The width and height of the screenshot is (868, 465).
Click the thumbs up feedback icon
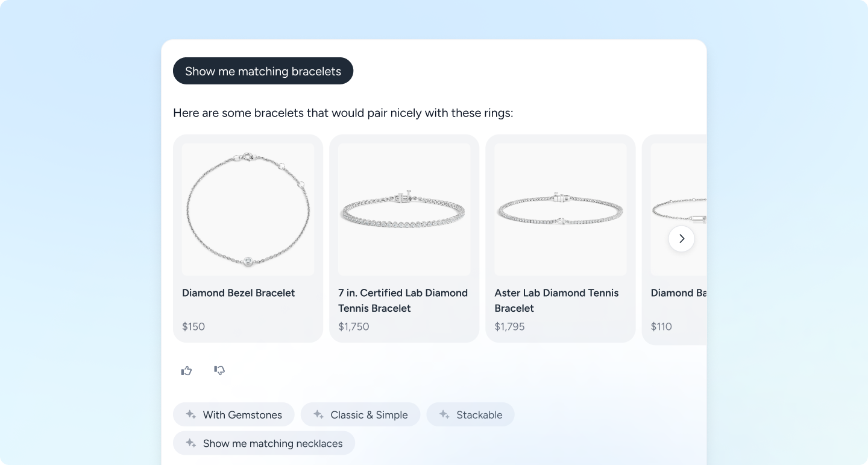[186, 370]
